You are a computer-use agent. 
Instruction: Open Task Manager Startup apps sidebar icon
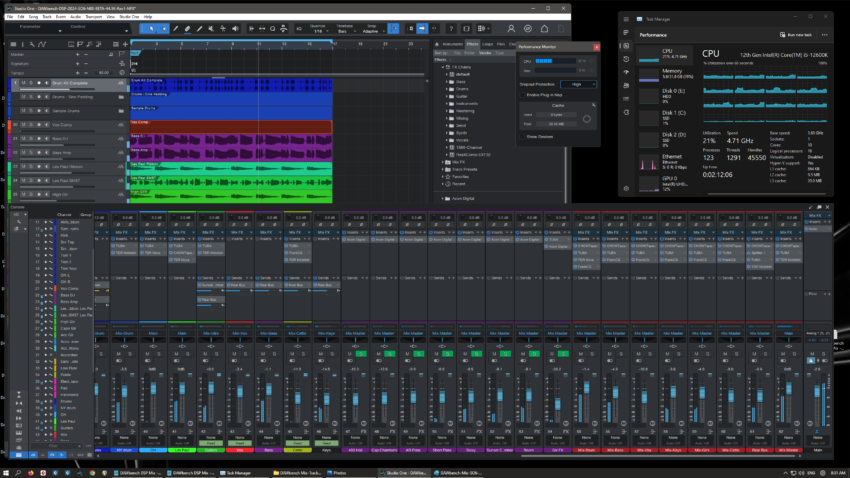pos(626,72)
